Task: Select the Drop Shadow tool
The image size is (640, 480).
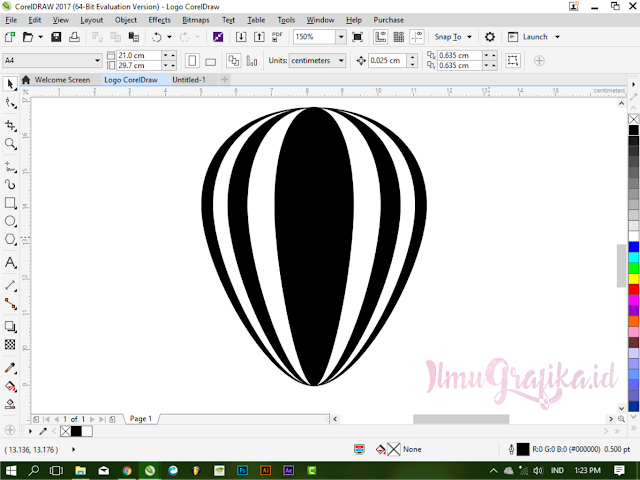Action: 10,327
